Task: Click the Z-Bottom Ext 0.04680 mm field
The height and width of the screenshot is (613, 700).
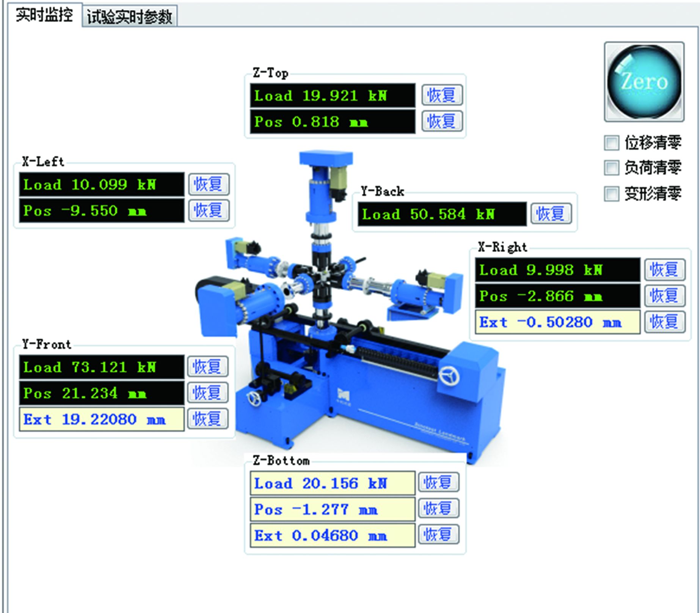Action: coord(333,535)
